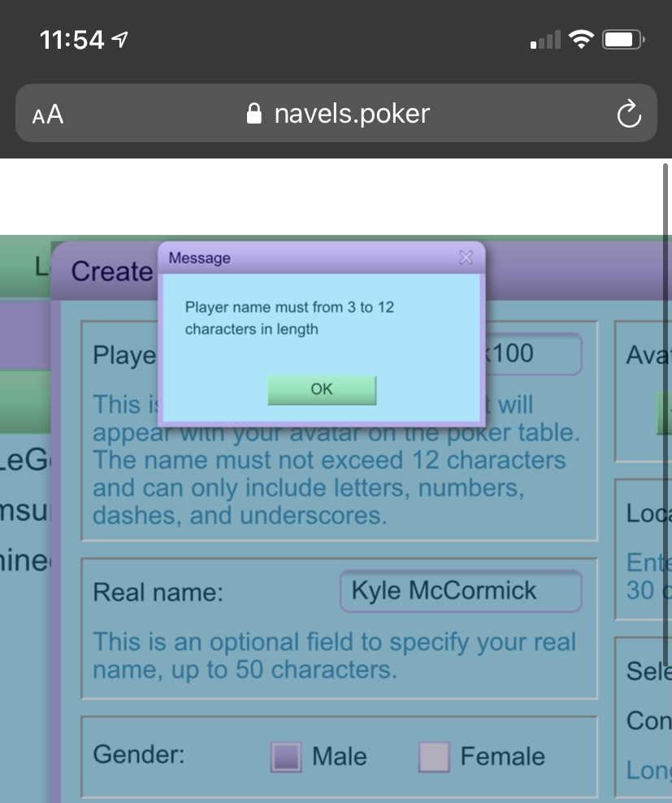Screen dimensions: 672x803
Task: Select the green tab at top left
Action: tap(26, 266)
